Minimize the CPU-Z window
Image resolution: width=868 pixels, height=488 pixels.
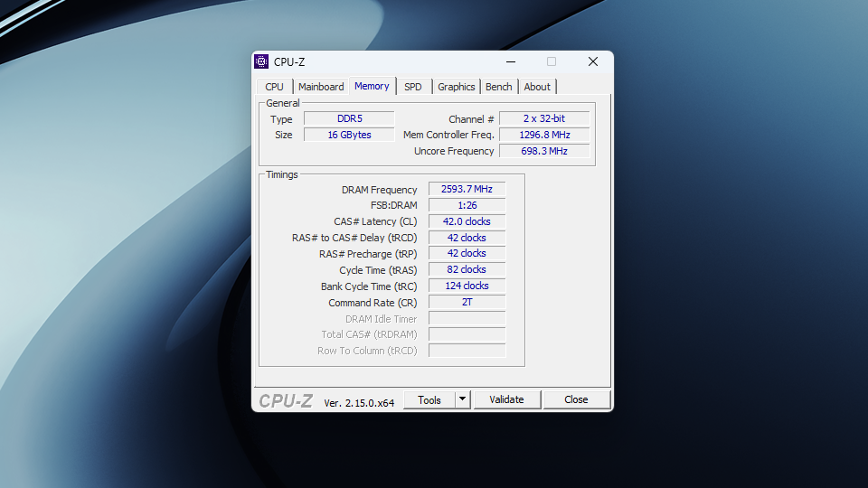(x=511, y=61)
